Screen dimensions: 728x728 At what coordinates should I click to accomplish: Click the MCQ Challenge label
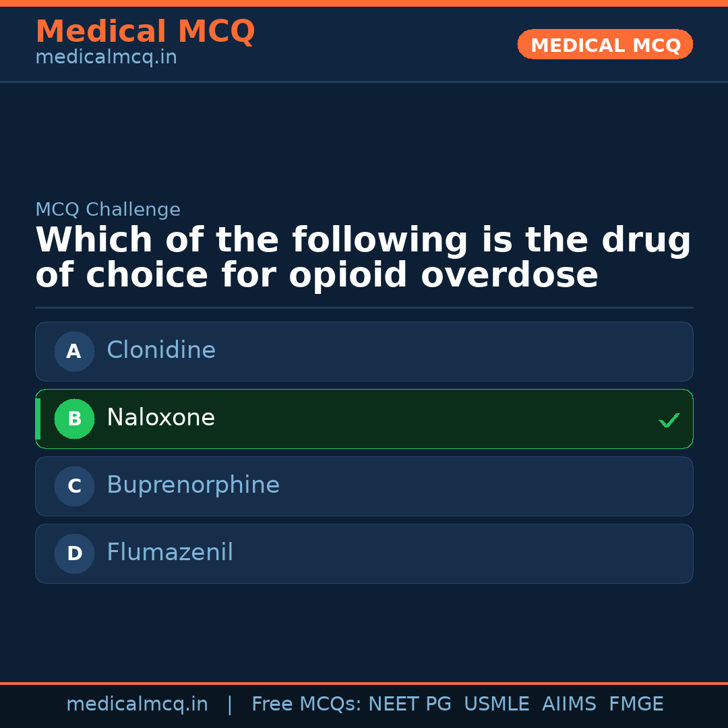(x=108, y=210)
